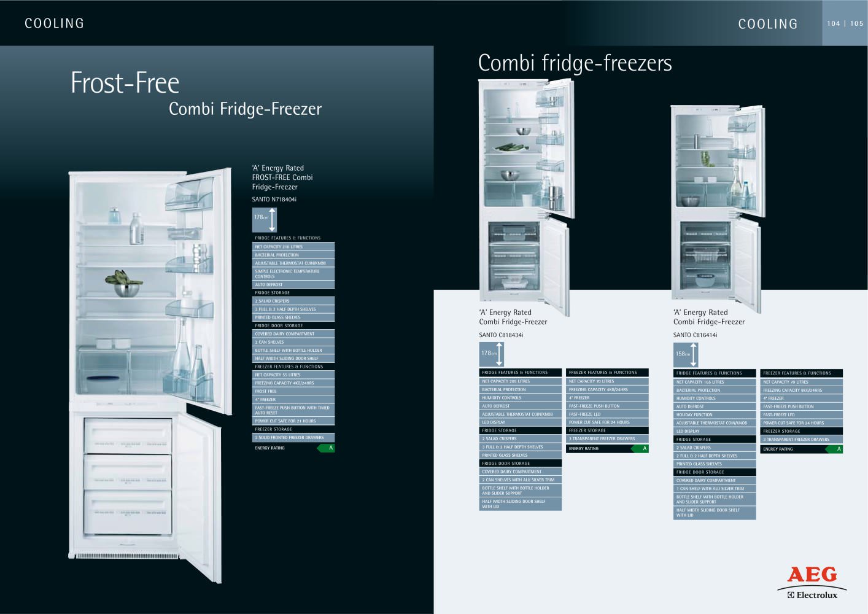Click 'SIMPLE ELECTRONIC TEMPERATURE CONTROLS' row

coord(293,274)
